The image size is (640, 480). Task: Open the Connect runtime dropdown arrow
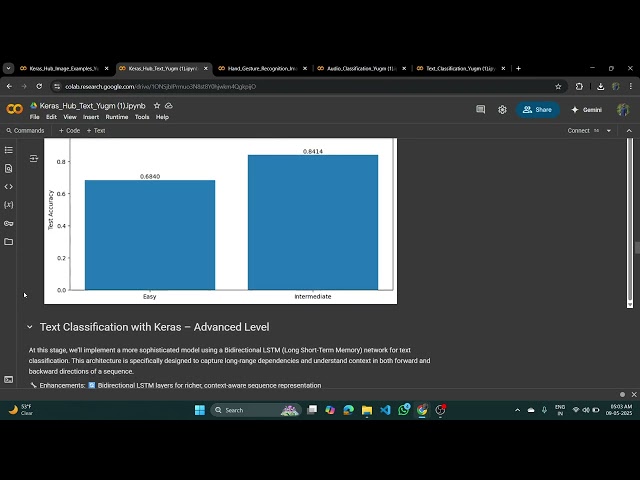click(609, 131)
